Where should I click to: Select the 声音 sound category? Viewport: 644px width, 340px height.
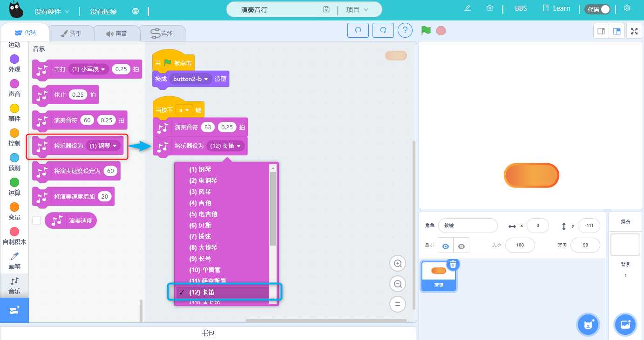pos(14,88)
